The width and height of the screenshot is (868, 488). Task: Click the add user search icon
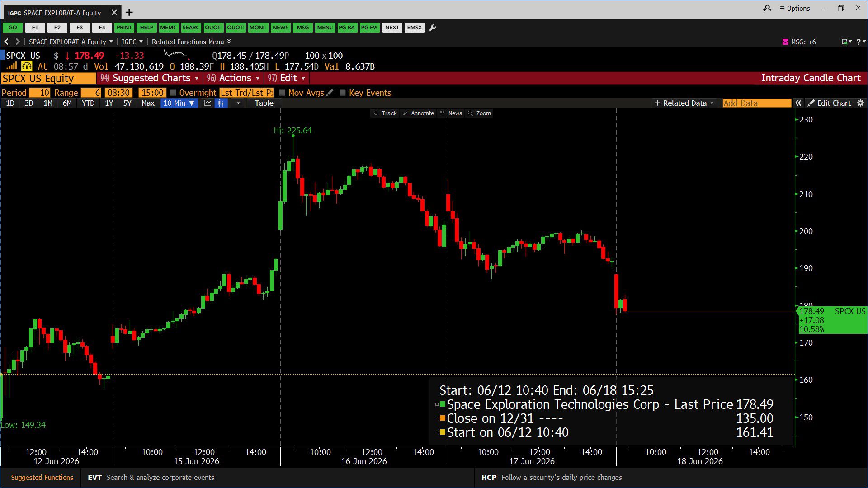767,8
